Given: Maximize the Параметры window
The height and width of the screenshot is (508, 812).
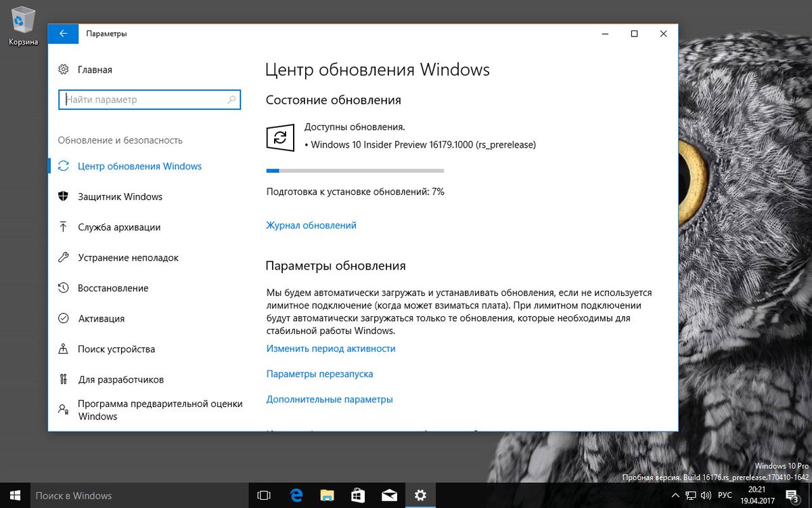Looking at the screenshot, I should (634, 33).
